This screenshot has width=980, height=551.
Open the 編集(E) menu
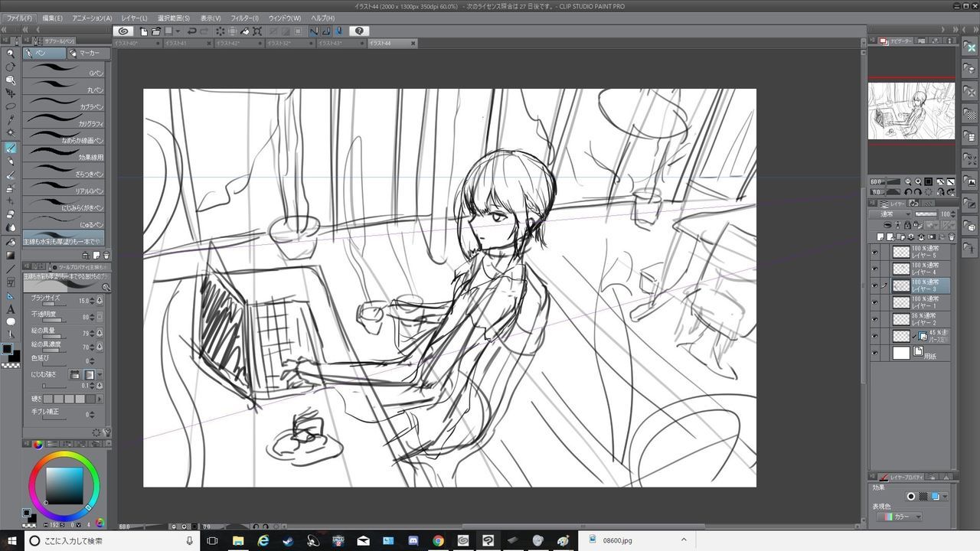[x=54, y=18]
